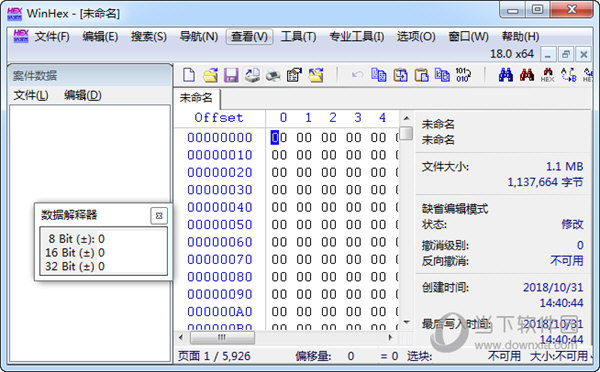Click offset label 000000A0
The height and width of the screenshot is (372, 600).
(x=220, y=312)
